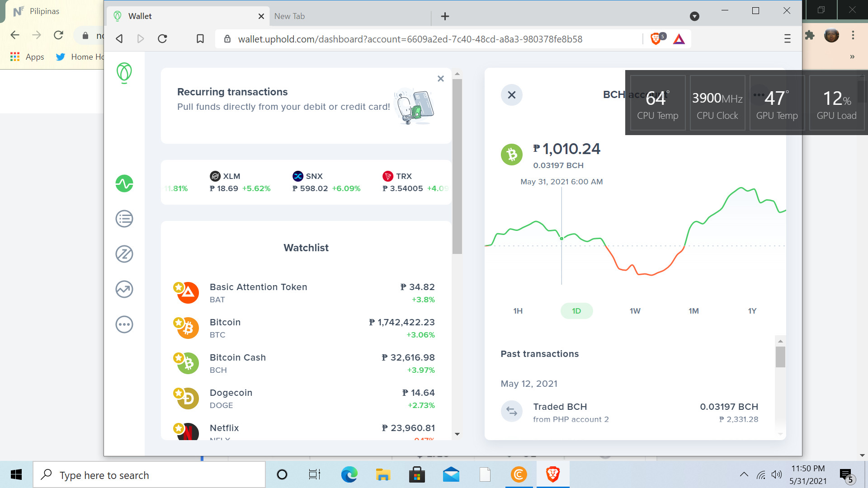Click the Bitcoin coin icon in Watchlist
The height and width of the screenshot is (488, 868).
click(188, 328)
